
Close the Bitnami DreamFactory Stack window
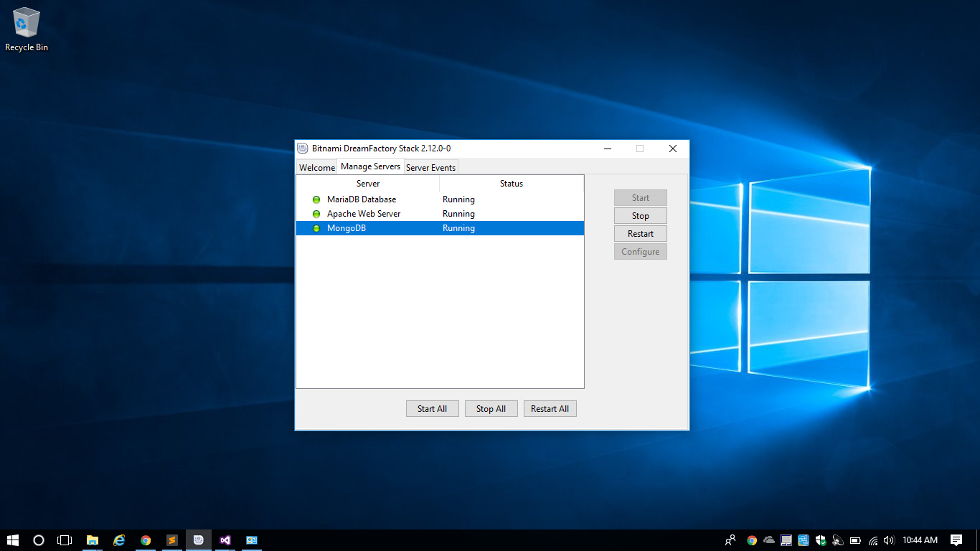click(x=673, y=149)
